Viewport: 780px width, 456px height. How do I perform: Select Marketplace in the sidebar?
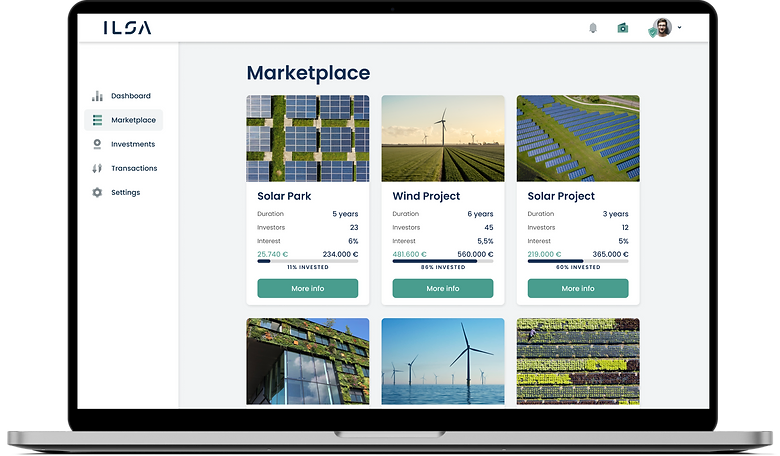[132, 120]
